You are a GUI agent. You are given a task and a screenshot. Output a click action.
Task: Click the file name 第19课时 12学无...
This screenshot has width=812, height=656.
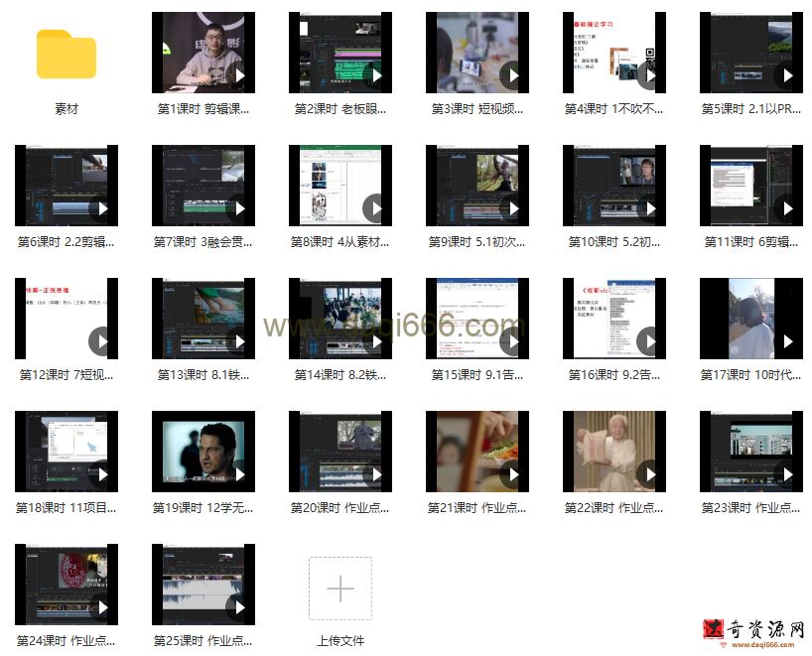click(x=203, y=508)
